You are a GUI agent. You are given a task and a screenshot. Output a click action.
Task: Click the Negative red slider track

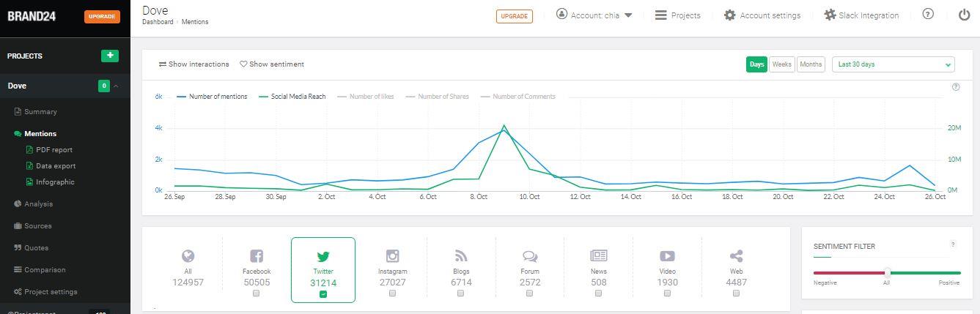(849, 273)
